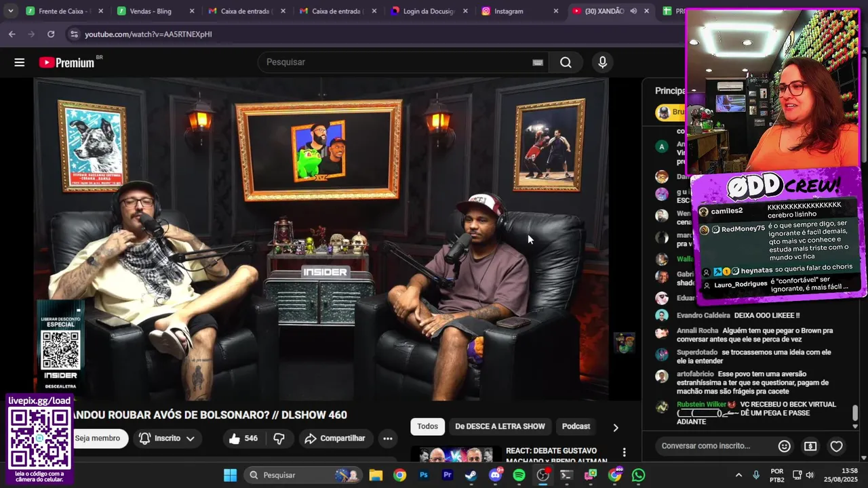
Task: View site information icon beside the URL
Action: pyautogui.click(x=73, y=34)
